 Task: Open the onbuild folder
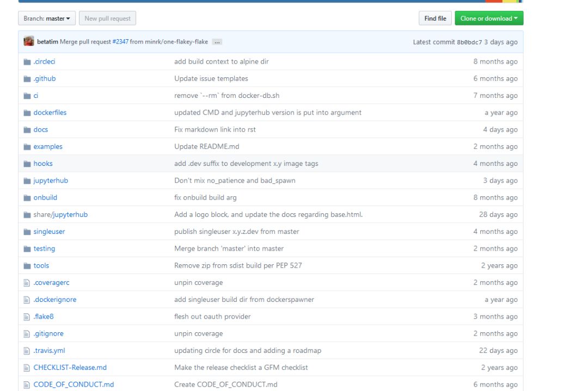45,197
